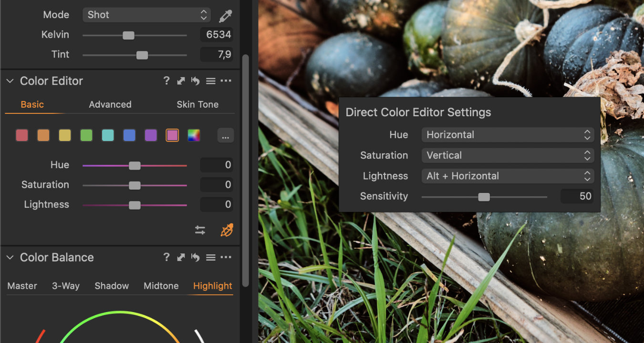Open the Saturation direction dropdown
Viewport: 644px width, 343px height.
point(508,155)
